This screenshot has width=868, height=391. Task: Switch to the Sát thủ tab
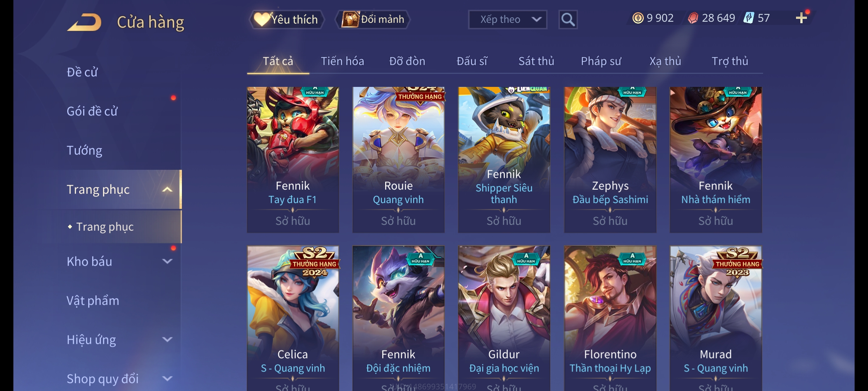coord(536,61)
